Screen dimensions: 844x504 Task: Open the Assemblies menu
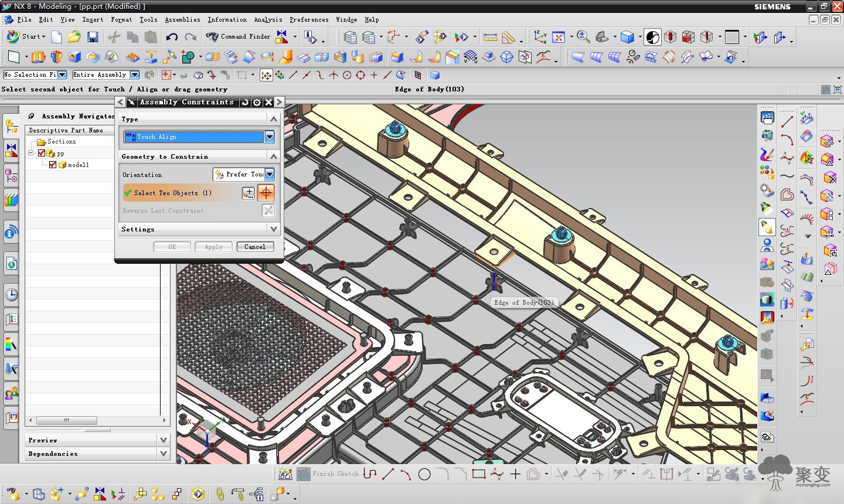(x=182, y=20)
